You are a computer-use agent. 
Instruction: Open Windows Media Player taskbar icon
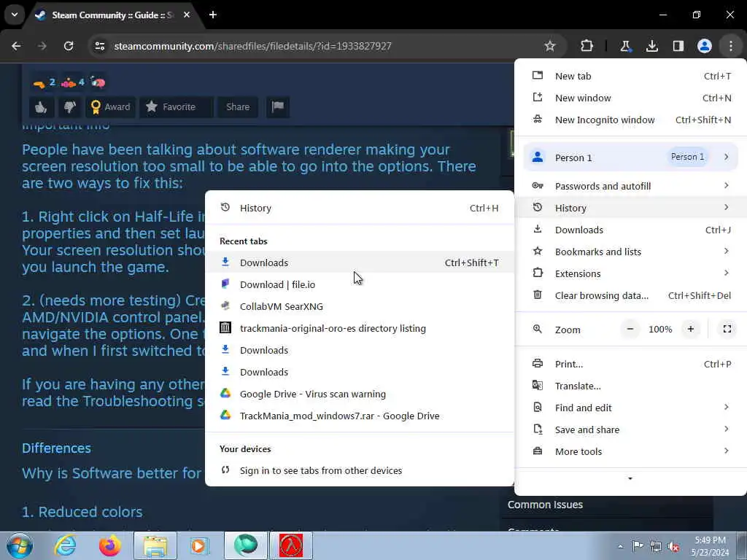(200, 545)
